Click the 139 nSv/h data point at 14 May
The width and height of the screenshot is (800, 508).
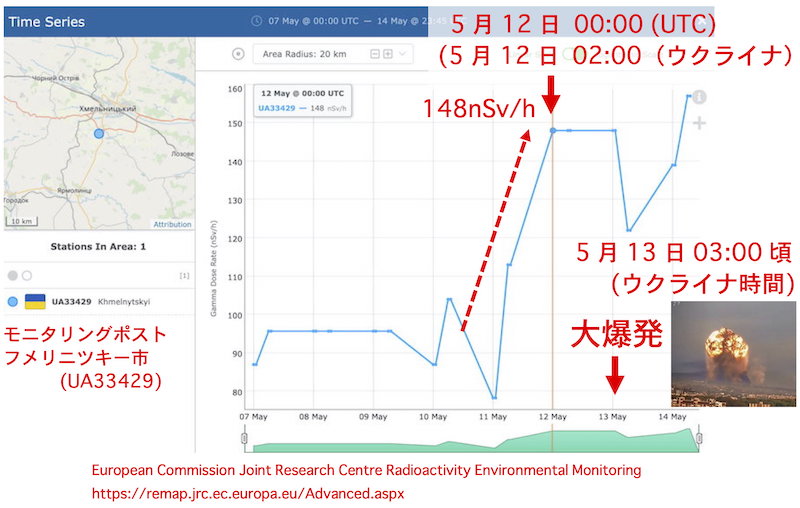[x=673, y=165]
